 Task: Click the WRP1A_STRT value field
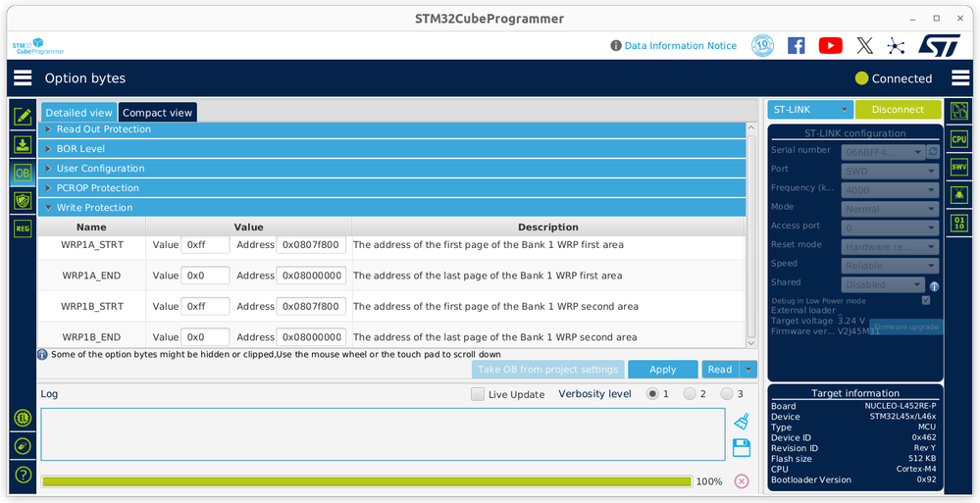coord(205,245)
